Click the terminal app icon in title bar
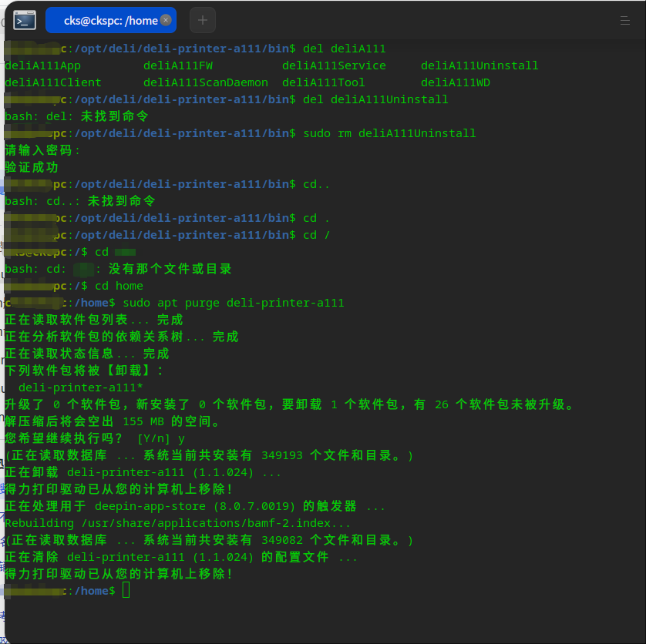This screenshot has height=644, width=646. click(25, 20)
